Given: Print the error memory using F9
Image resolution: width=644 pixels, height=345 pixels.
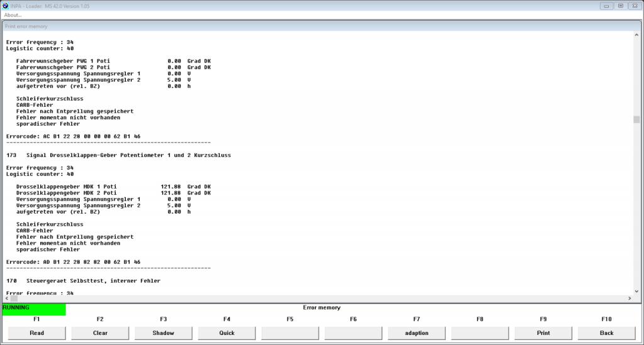Looking at the screenshot, I should pyautogui.click(x=543, y=333).
